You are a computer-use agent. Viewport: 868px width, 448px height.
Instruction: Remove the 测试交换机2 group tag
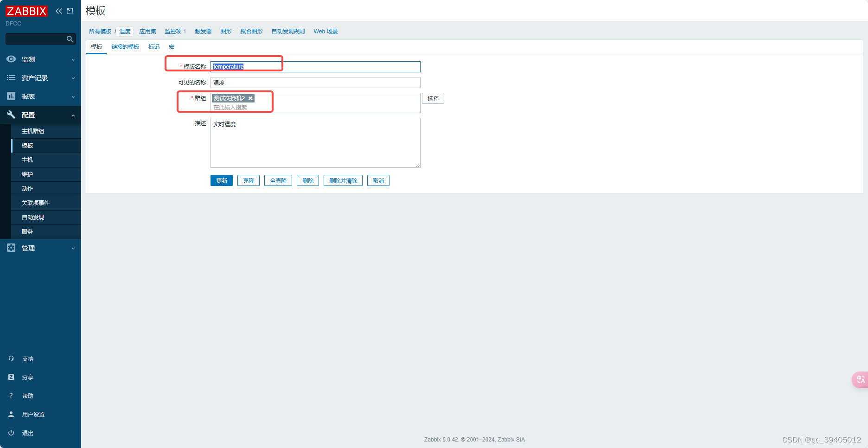pos(250,98)
